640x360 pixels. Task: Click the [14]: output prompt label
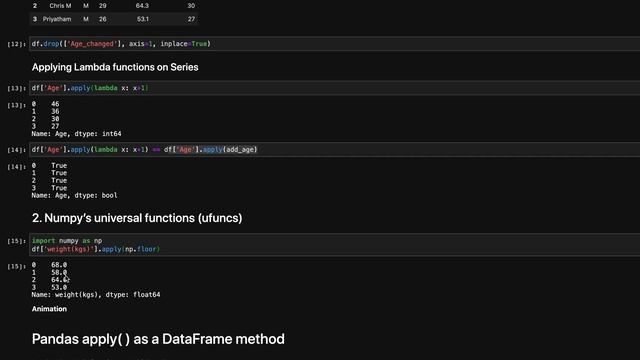coord(17,167)
